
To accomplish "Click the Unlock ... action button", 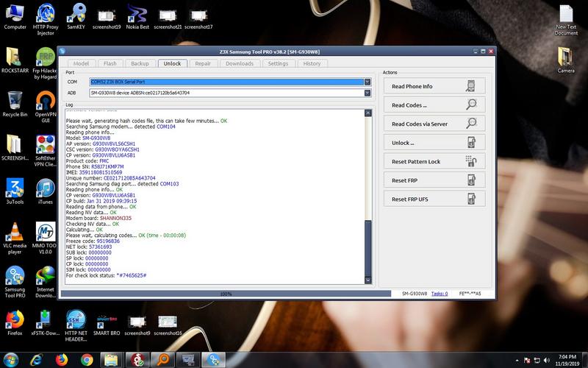I will click(434, 142).
